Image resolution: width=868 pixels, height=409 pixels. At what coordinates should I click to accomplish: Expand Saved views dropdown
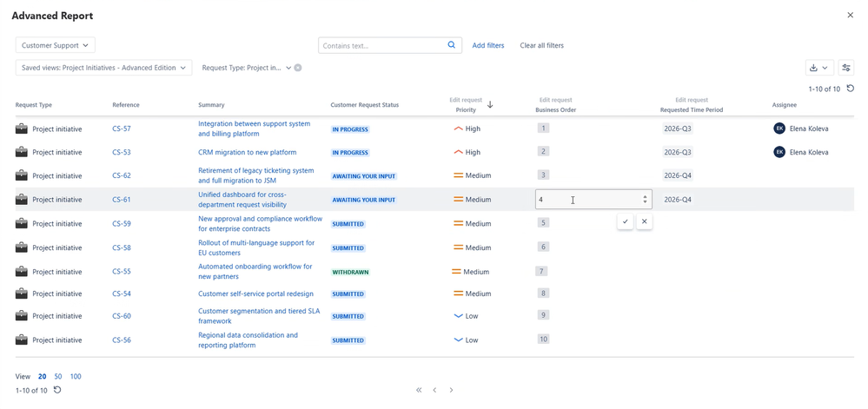[104, 68]
